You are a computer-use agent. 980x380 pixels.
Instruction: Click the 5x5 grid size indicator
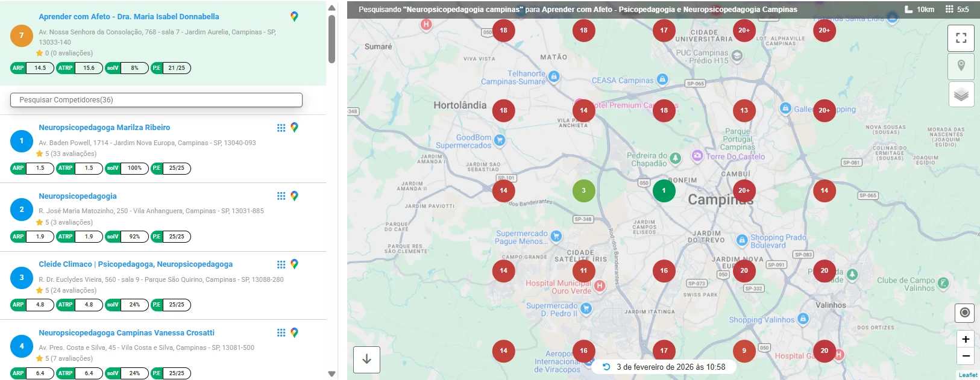957,9
